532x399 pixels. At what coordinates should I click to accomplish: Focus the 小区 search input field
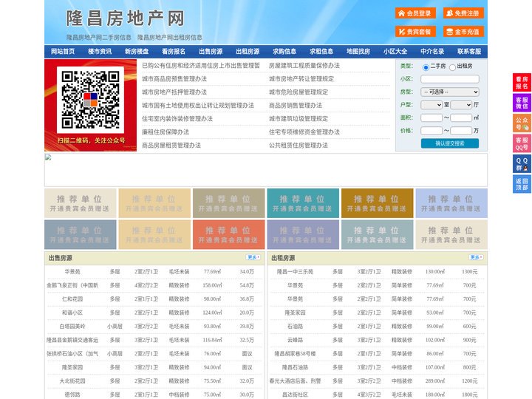pos(450,79)
